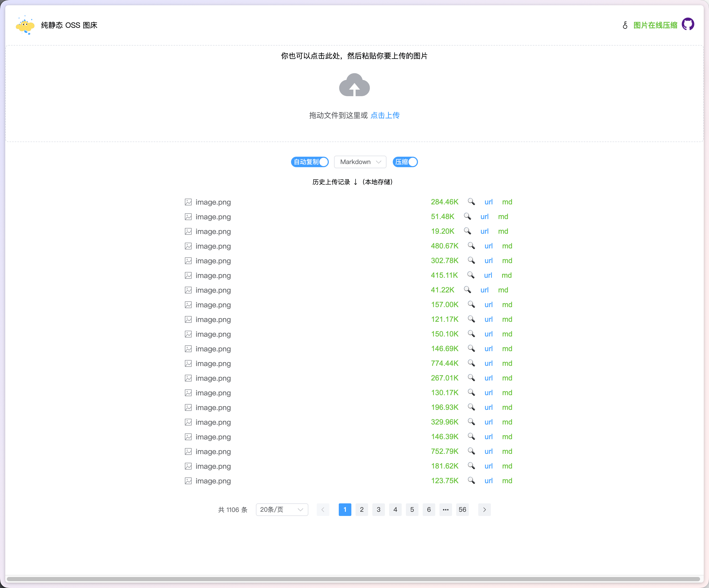Click the yellow cloud logo
Image resolution: width=709 pixels, height=588 pixels.
(x=25, y=25)
